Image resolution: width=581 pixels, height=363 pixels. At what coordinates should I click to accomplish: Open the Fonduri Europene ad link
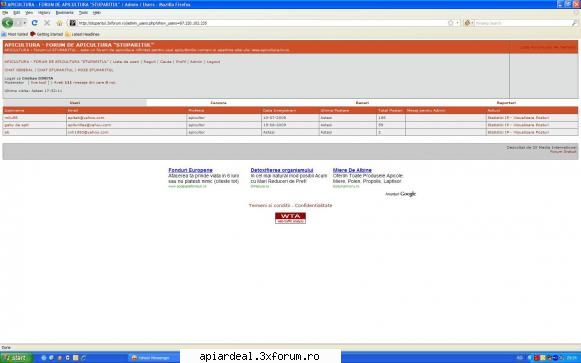[x=190, y=170]
